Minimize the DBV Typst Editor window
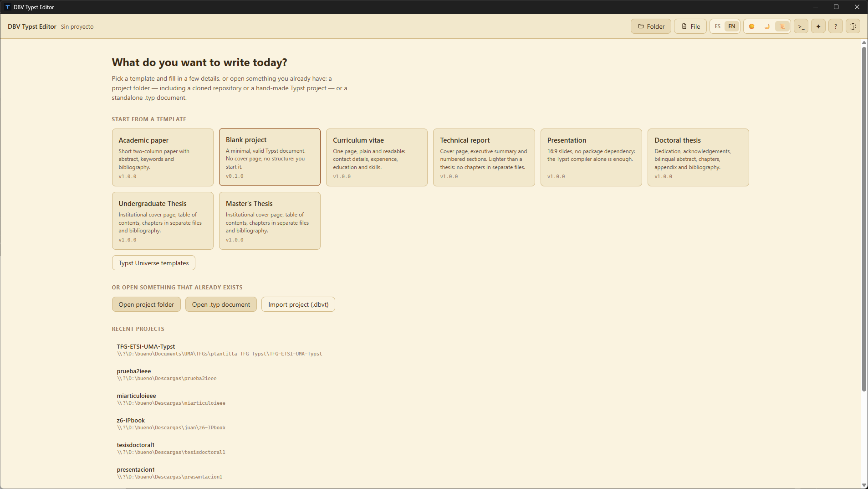 (x=816, y=7)
